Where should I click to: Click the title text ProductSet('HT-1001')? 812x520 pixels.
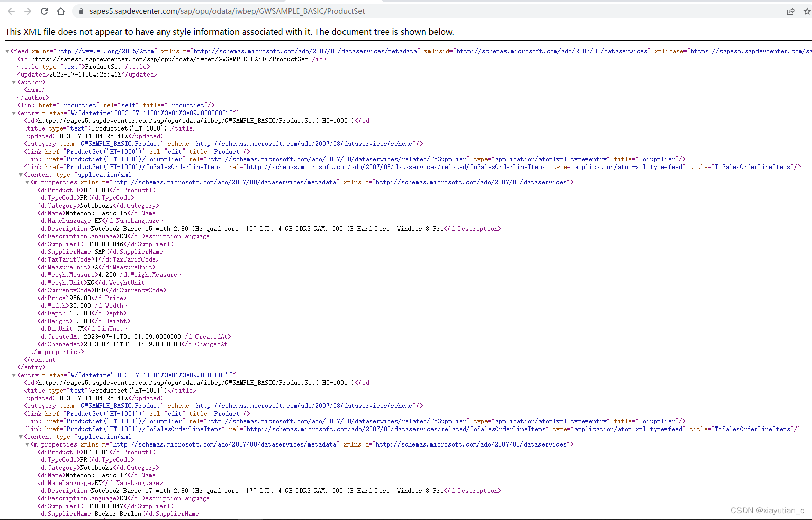(x=130, y=391)
